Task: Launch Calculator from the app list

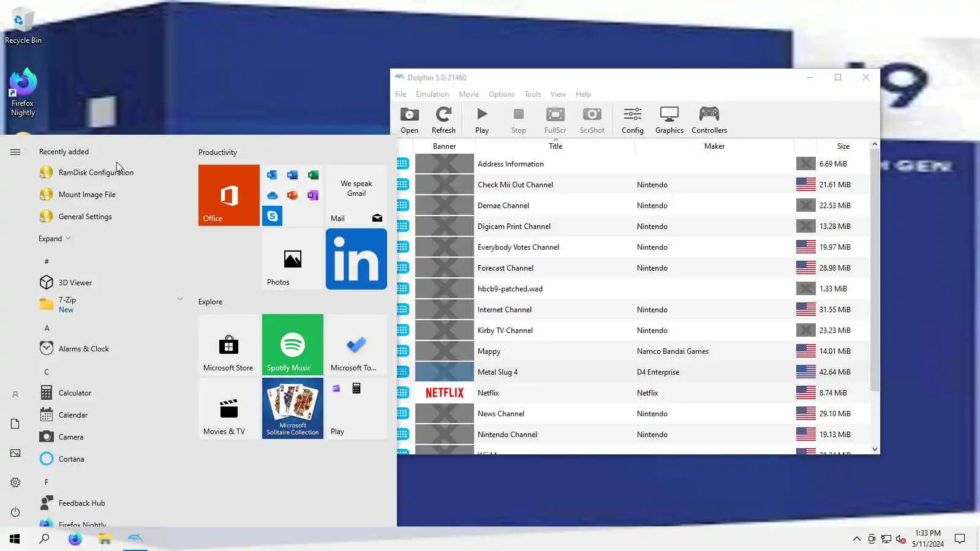Action: tap(110, 393)
